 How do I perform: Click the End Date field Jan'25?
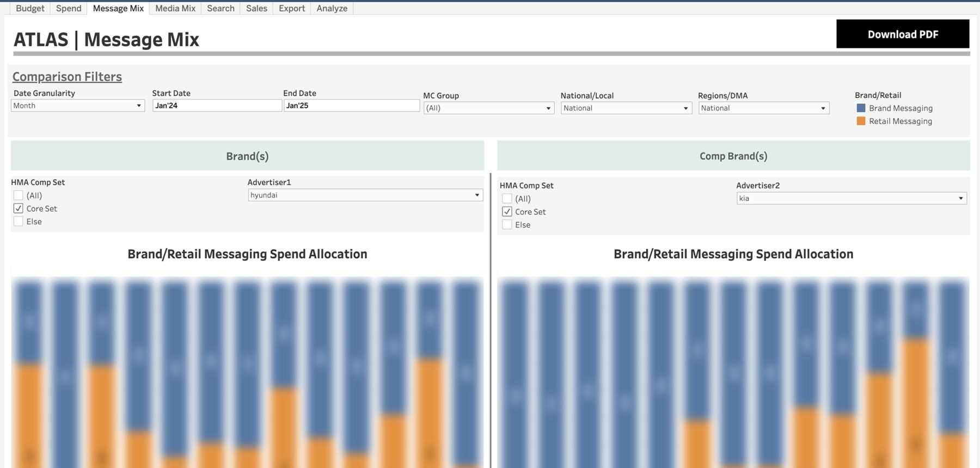(351, 106)
